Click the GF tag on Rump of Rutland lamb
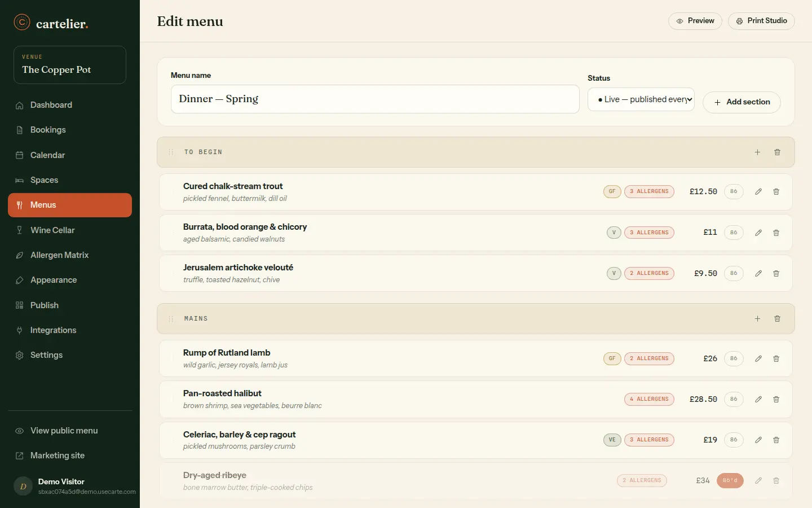Screen dimensions: 812x508 (x=612, y=358)
